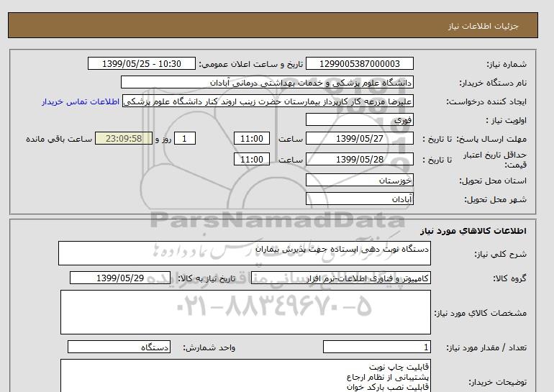Click the label تاریخ و ساعت اعلان عمومی
554x392 pixels.
251,64
